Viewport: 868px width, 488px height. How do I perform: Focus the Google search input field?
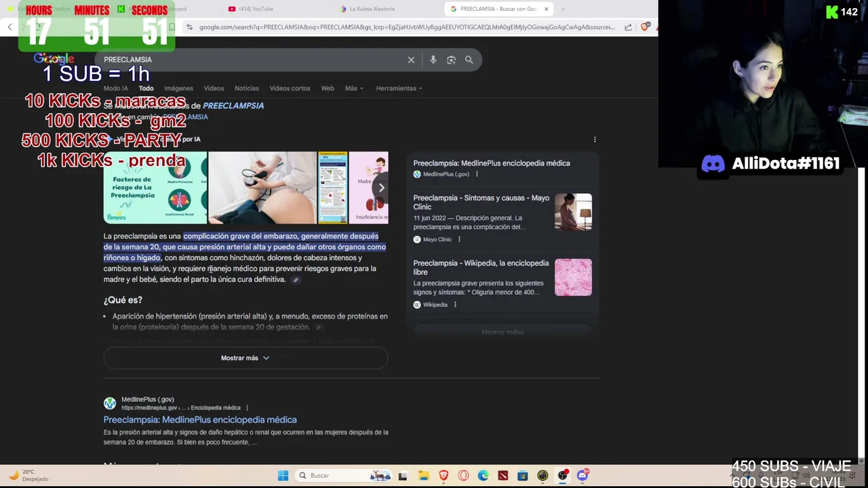click(251, 60)
